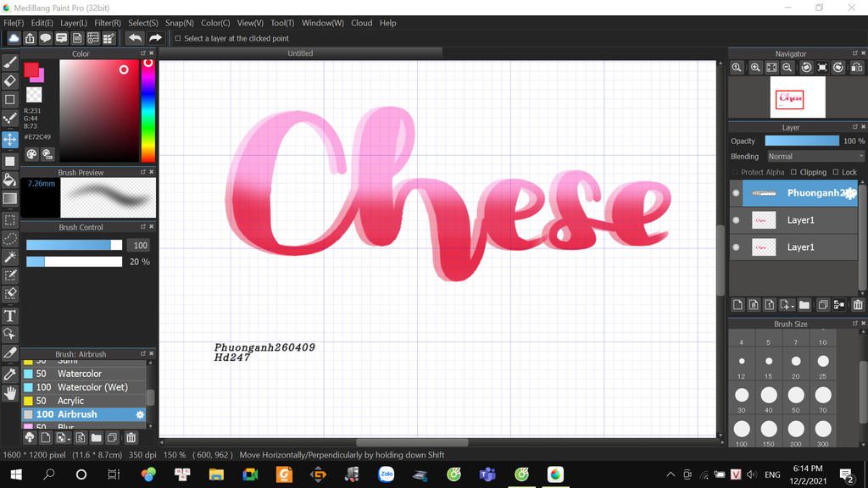This screenshot has height=488, width=868.
Task: Select the Hand tool
Action: click(10, 393)
